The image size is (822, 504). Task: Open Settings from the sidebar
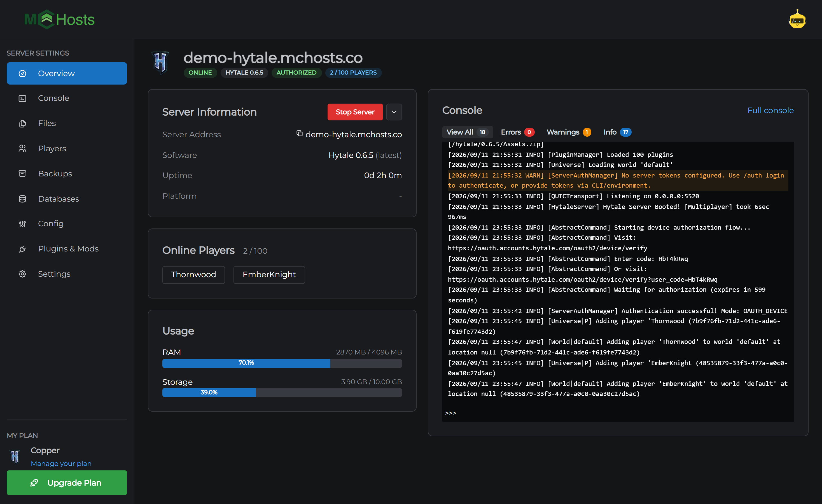tap(67, 274)
